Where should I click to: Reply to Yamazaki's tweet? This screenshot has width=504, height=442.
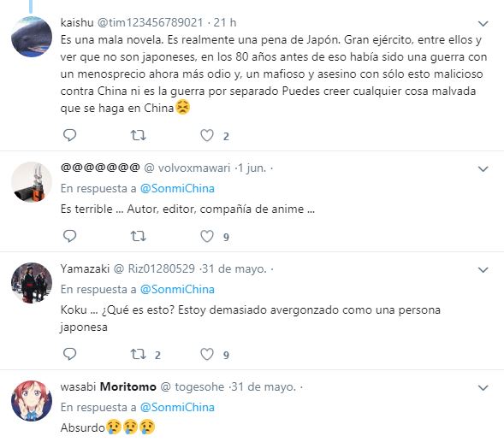tap(69, 354)
